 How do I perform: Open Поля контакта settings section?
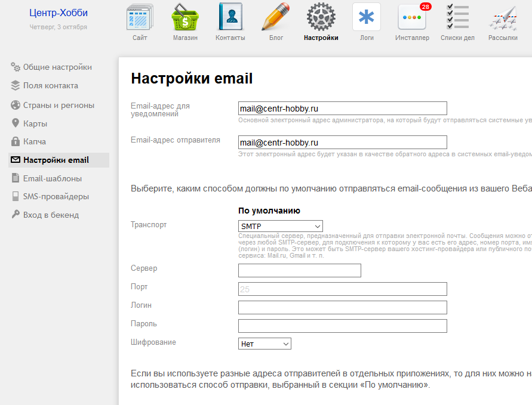(x=50, y=85)
